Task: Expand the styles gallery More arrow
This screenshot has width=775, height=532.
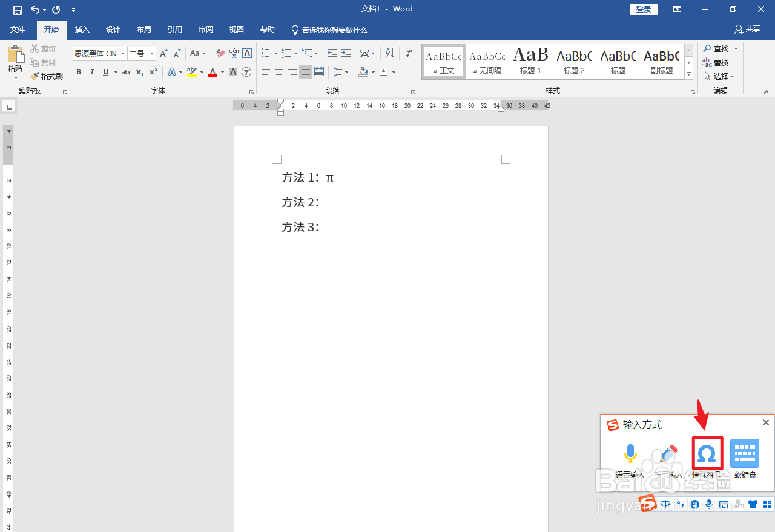Action: click(688, 74)
